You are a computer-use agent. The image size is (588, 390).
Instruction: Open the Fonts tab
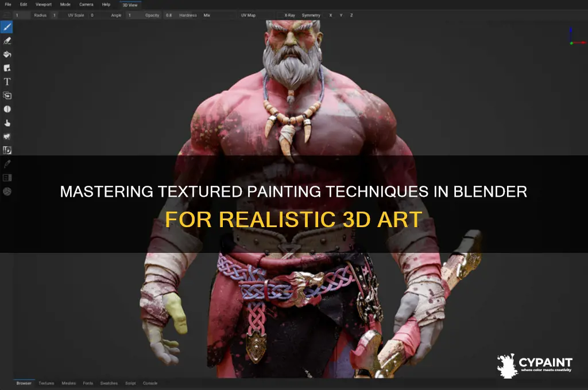click(88, 383)
